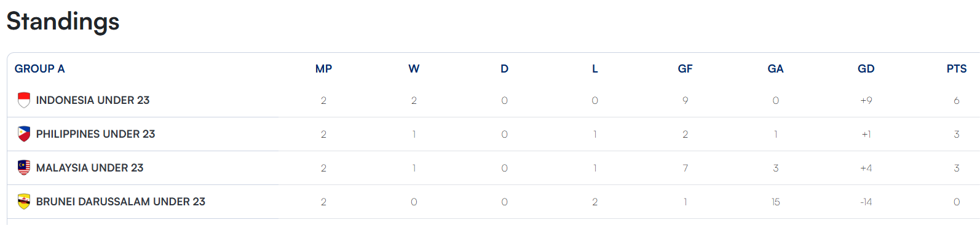
Task: Click the Group A header label
Action: (40, 69)
